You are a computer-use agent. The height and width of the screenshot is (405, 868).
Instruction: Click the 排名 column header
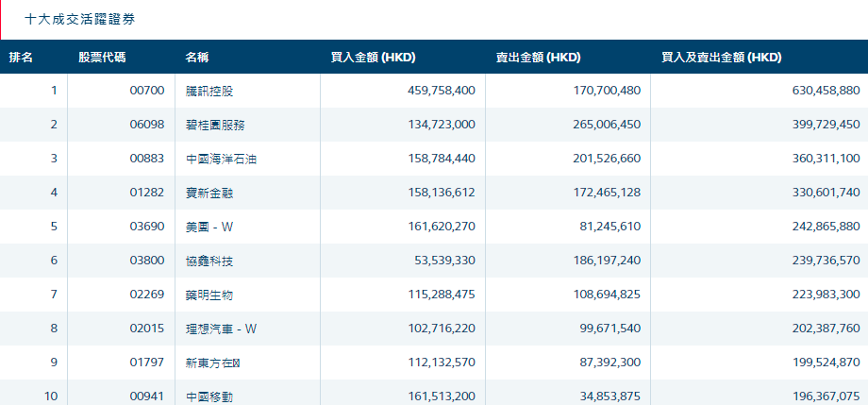tap(21, 57)
